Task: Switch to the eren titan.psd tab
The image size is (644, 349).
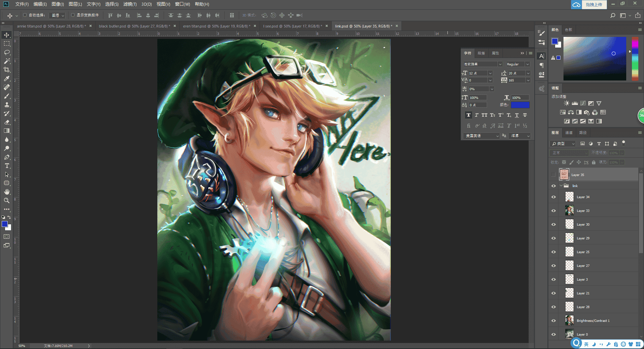Action: (217, 26)
